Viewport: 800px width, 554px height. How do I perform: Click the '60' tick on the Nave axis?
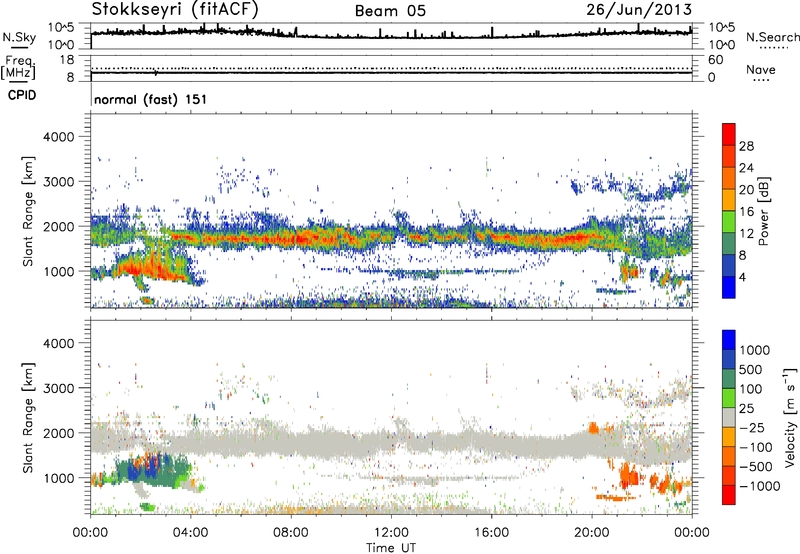(716, 60)
